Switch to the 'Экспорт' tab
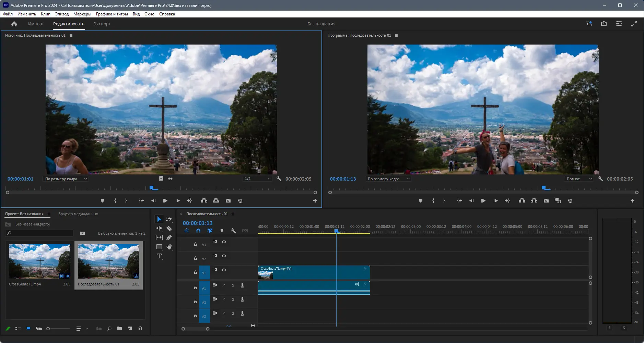The width and height of the screenshot is (644, 343). point(102,24)
